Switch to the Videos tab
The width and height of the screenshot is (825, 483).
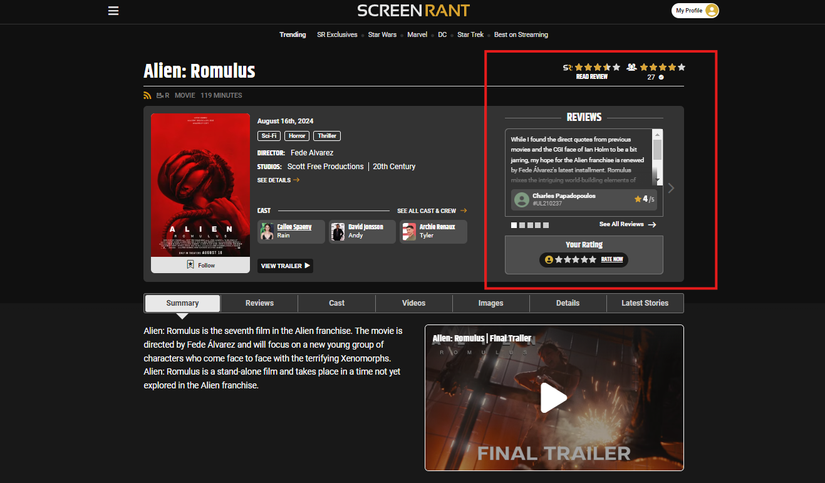coord(414,303)
